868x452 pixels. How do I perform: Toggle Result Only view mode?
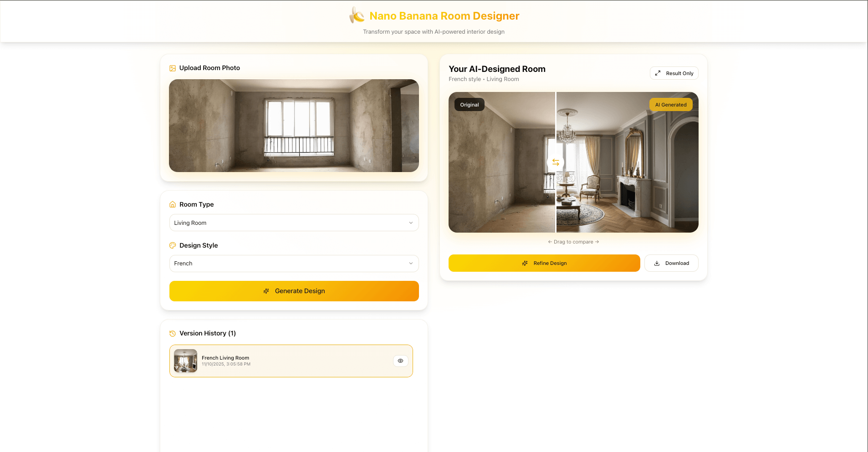[674, 73]
